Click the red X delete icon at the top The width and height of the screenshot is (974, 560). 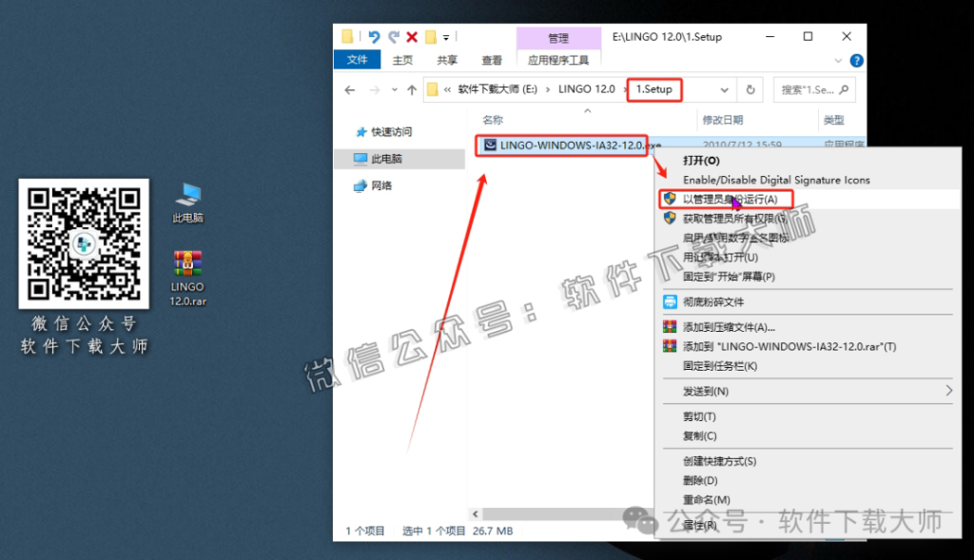coord(411,33)
